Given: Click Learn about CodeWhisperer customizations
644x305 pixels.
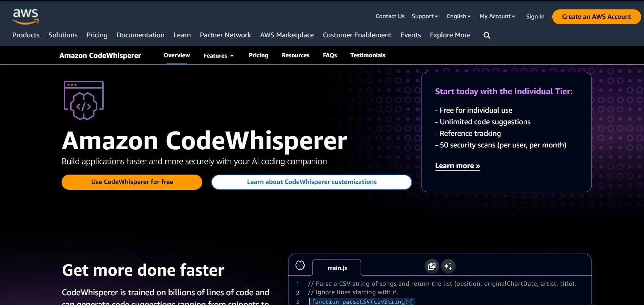Looking at the screenshot, I should pos(312,182).
